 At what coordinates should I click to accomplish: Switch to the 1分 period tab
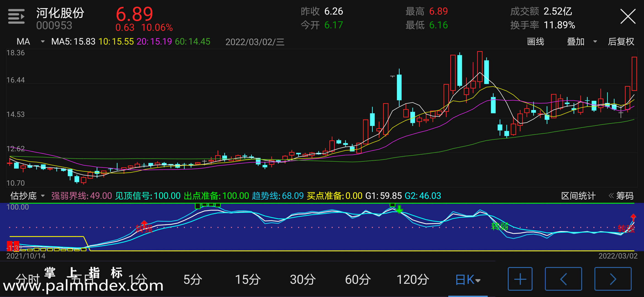click(138, 279)
